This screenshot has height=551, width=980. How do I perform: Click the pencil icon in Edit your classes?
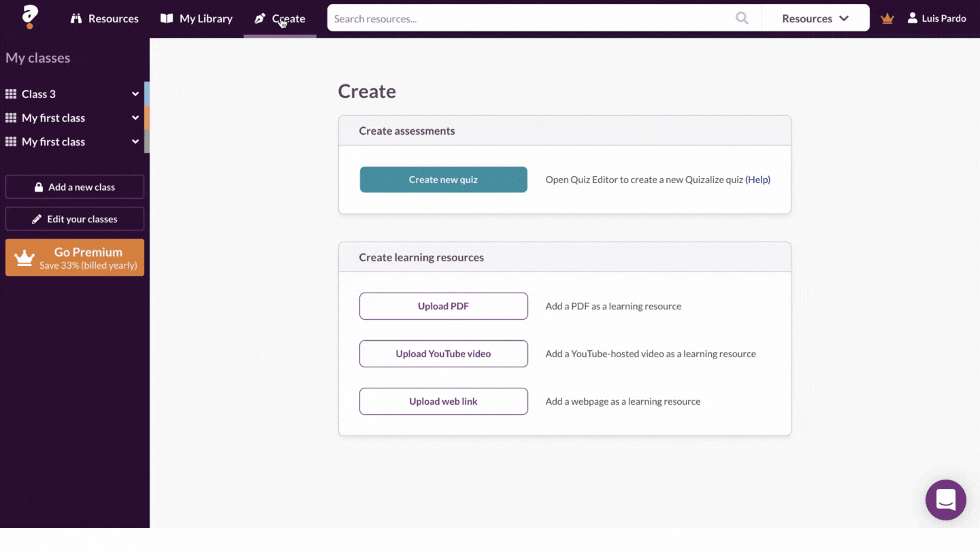click(x=37, y=219)
